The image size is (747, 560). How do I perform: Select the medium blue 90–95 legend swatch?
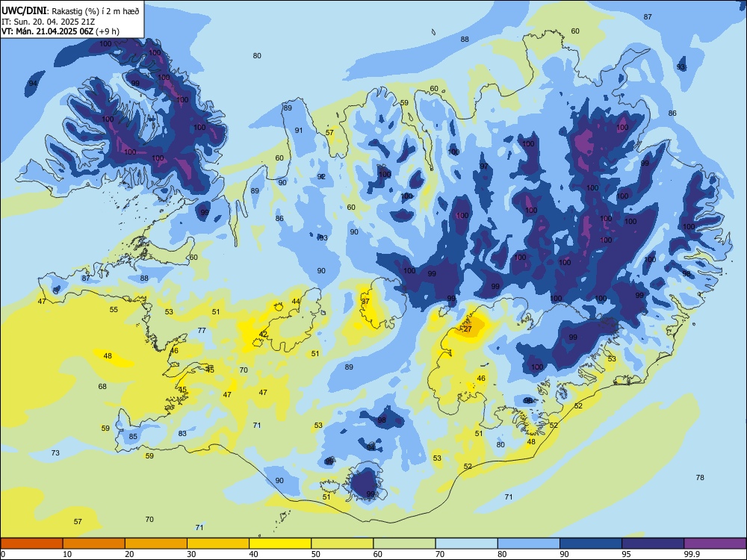pyautogui.click(x=591, y=544)
